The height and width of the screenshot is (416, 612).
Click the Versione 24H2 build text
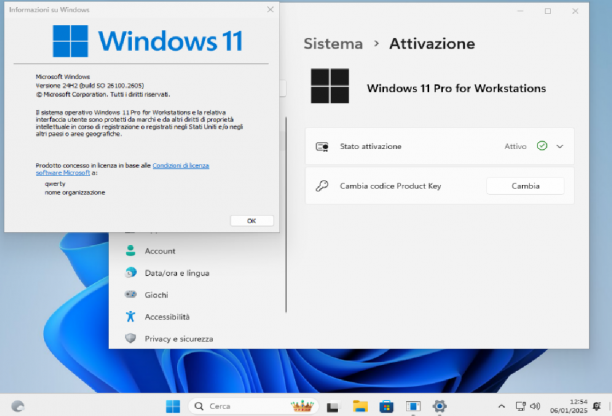click(90, 85)
